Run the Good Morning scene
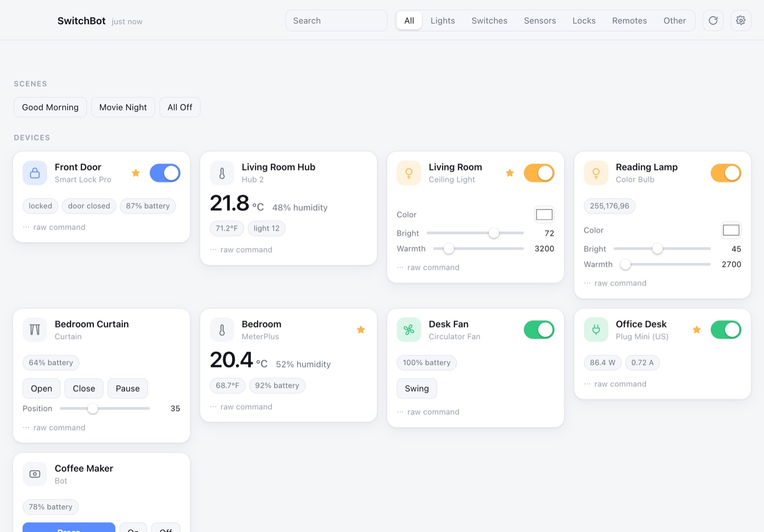 click(x=50, y=107)
